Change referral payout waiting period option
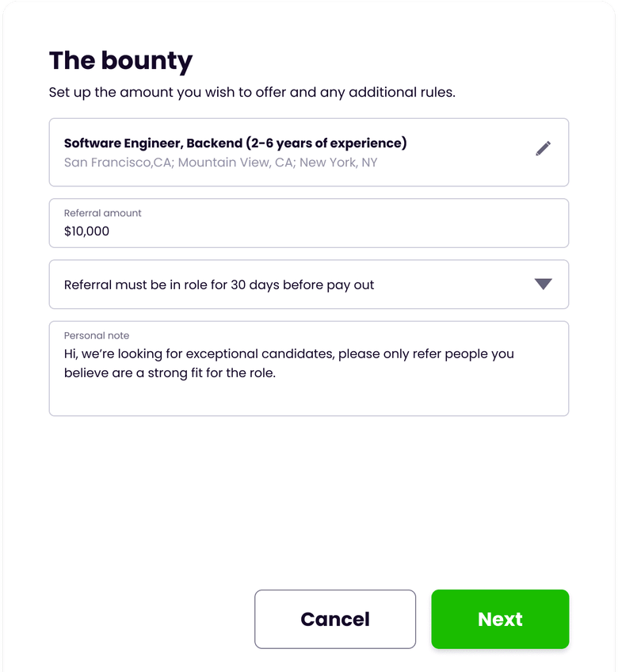This screenshot has height=672, width=618. [x=544, y=284]
